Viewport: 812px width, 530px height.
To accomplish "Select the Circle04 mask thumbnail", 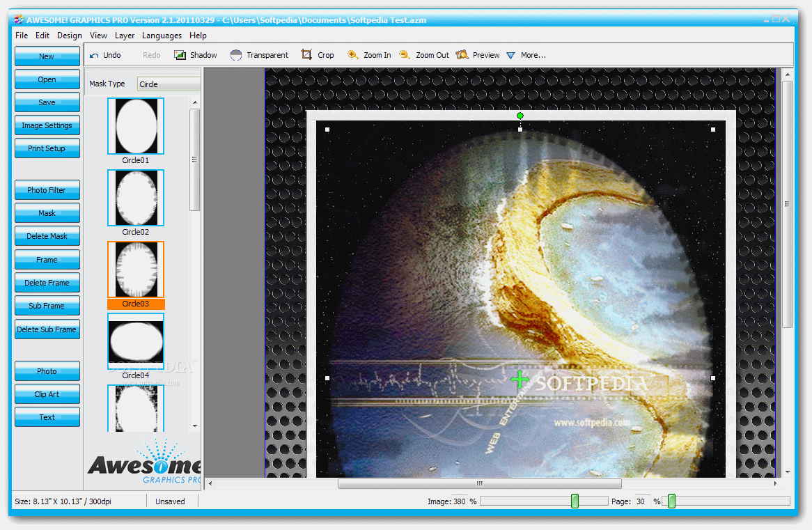I will [136, 341].
